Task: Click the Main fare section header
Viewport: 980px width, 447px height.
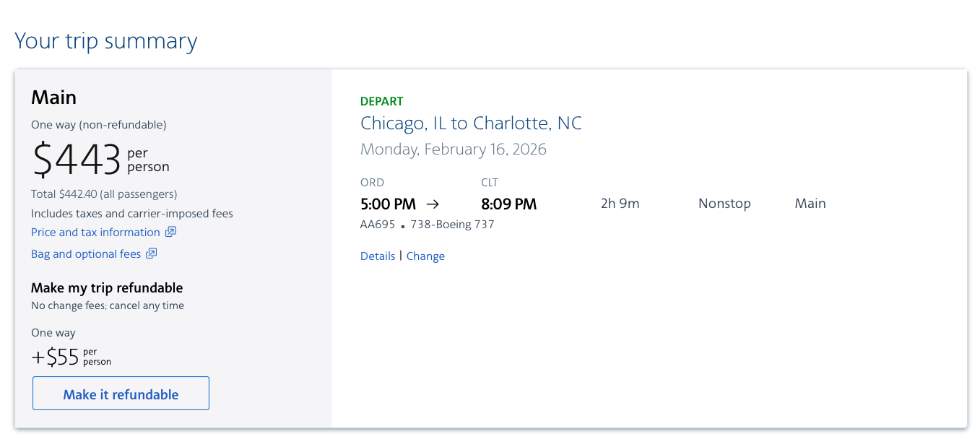Action: tap(53, 97)
